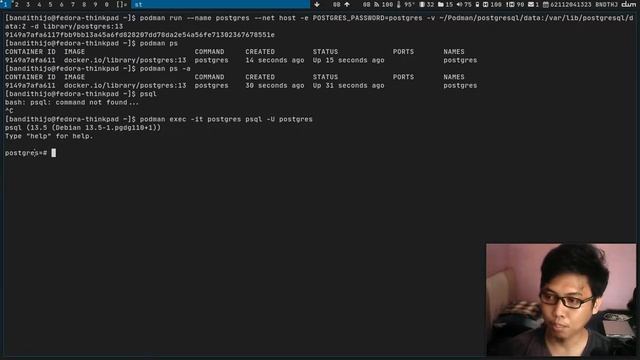640x360 pixels.
Task: Click the disk icon showing 100
Action: tap(486, 4)
